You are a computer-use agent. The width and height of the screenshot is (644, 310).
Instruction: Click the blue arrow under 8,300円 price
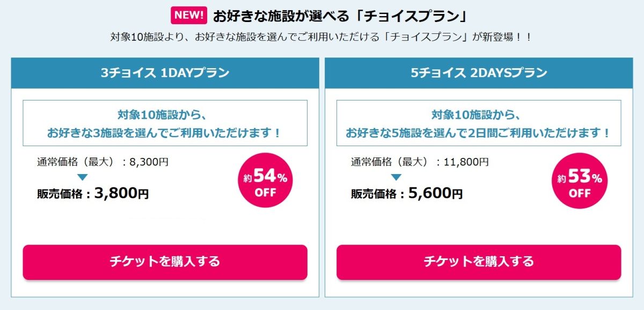tap(83, 177)
